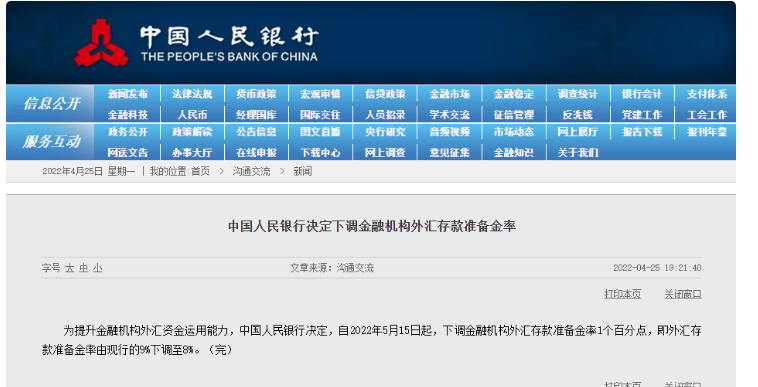Image resolution: width=758 pixels, height=387 pixels.
Task: Open 政策解读 navigation entry
Action: point(192,132)
